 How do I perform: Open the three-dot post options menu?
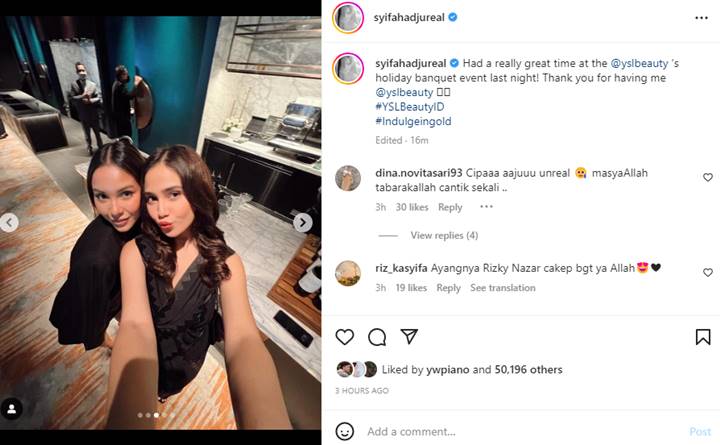tap(701, 18)
